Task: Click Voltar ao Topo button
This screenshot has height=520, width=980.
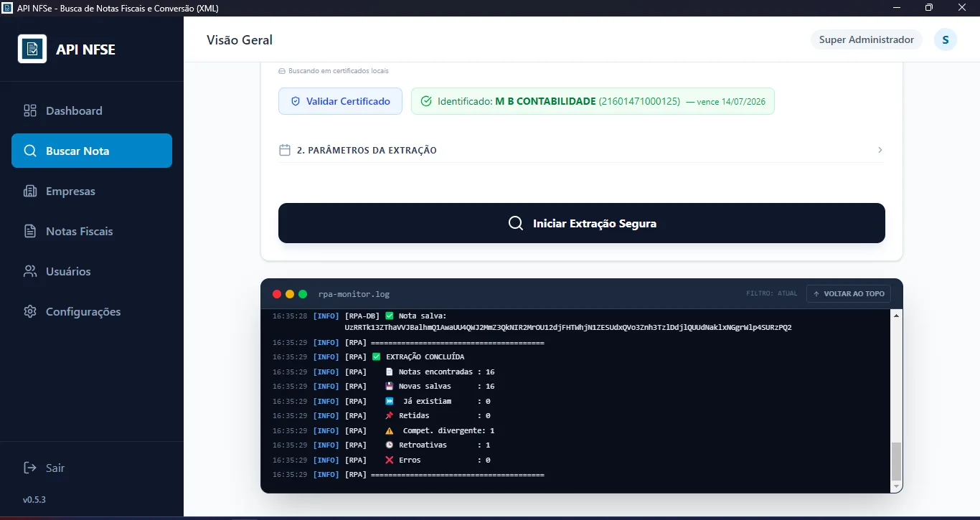Action: coord(849,294)
